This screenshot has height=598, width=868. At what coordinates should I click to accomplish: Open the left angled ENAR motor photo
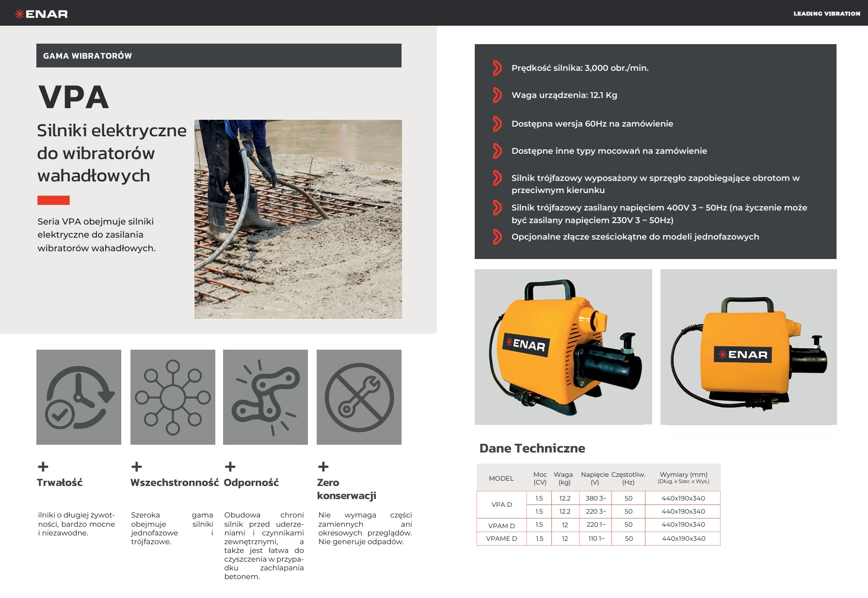click(x=563, y=347)
